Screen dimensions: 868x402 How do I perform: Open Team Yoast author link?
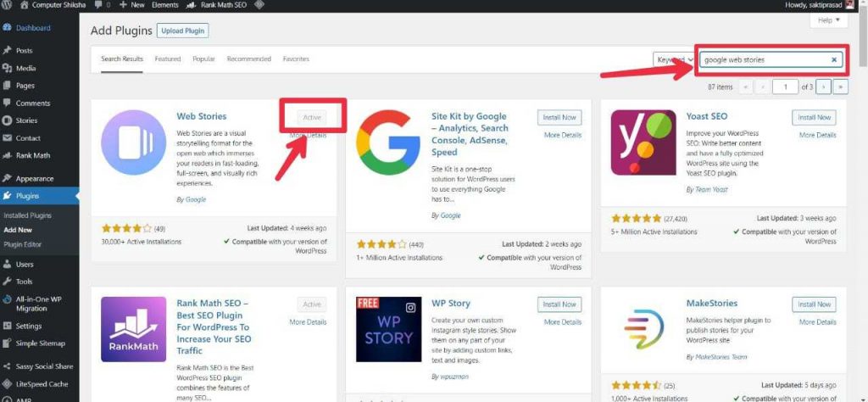710,189
